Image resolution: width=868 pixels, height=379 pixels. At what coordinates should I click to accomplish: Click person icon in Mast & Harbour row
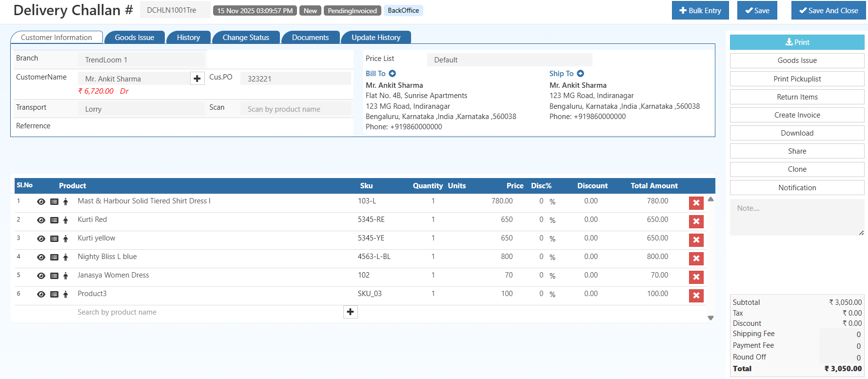click(65, 201)
